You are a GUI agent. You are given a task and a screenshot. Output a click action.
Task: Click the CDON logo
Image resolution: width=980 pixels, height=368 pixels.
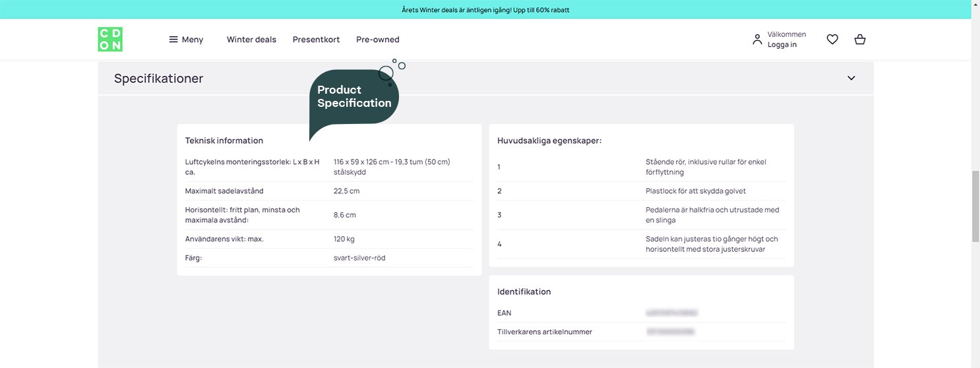(110, 40)
